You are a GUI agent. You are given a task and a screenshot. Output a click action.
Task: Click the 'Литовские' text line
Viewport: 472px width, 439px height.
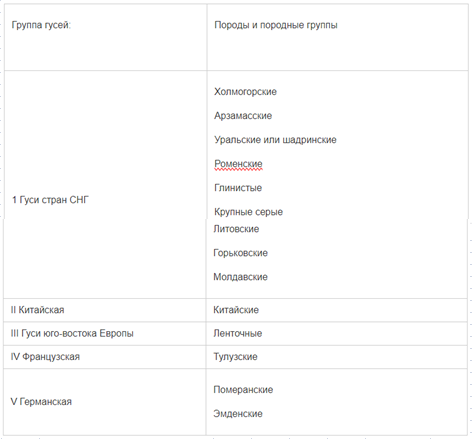tap(236, 229)
